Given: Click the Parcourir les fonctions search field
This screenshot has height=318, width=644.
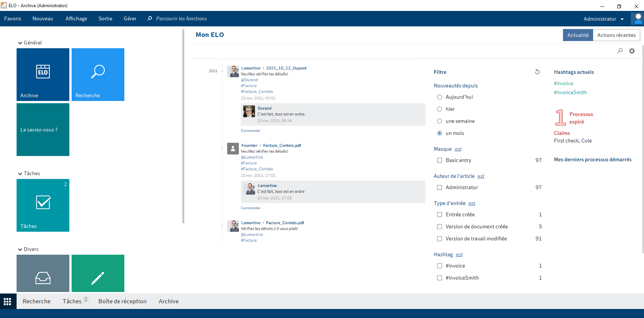Looking at the screenshot, I should pos(181,18).
